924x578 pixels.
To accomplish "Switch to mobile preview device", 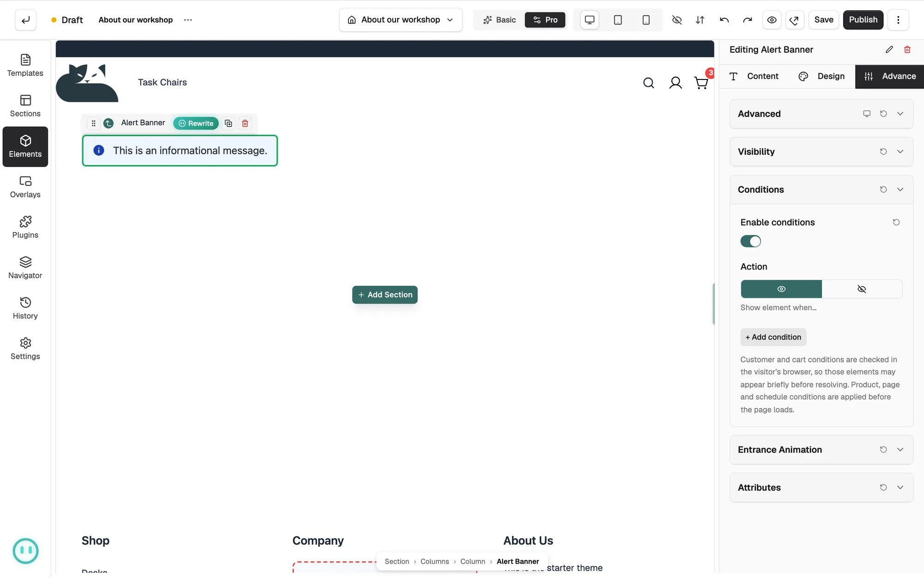I will [646, 20].
